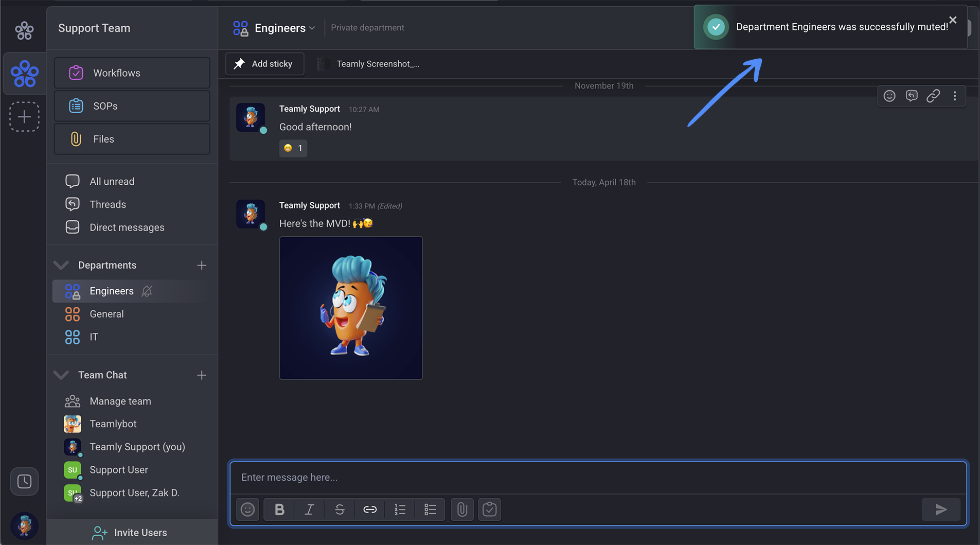The image size is (980, 545).
Task: Add a new workspace with dashed plus
Action: click(x=24, y=117)
